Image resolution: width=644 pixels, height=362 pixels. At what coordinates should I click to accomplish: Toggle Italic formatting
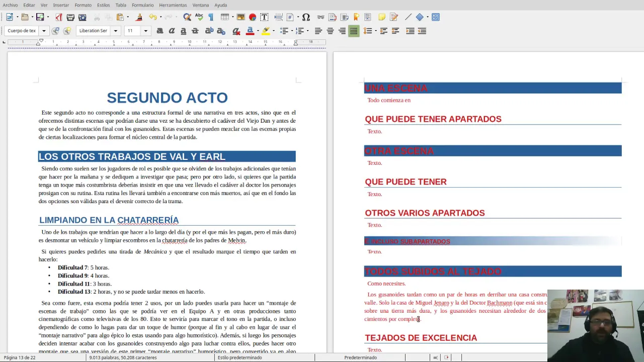pos(172,31)
